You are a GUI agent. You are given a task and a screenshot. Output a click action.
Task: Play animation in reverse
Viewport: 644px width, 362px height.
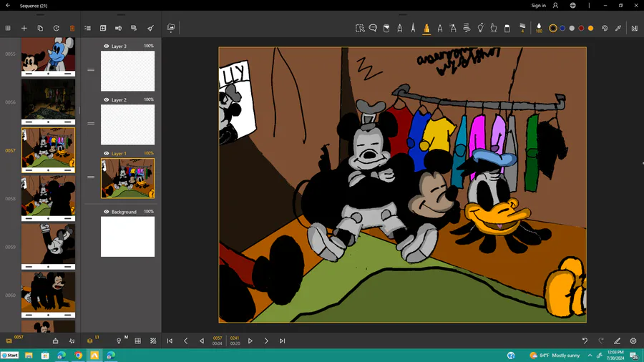tap(202, 341)
